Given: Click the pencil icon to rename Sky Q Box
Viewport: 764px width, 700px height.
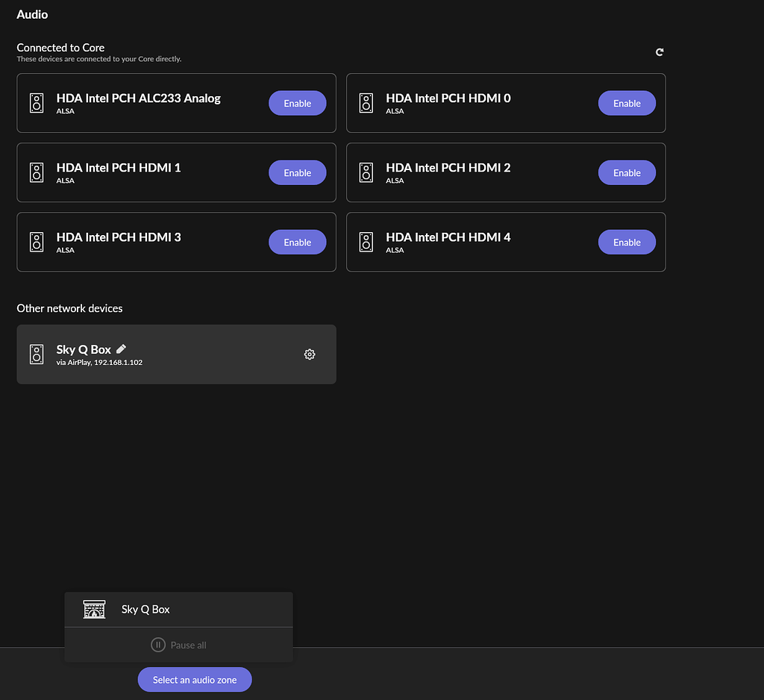Looking at the screenshot, I should [x=121, y=349].
